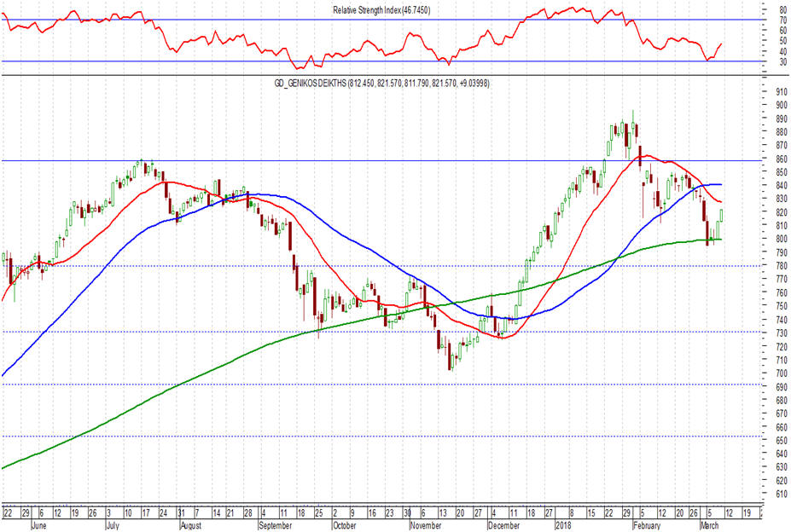Click price axis label 910
The height and width of the screenshot is (532, 791).
(x=782, y=92)
